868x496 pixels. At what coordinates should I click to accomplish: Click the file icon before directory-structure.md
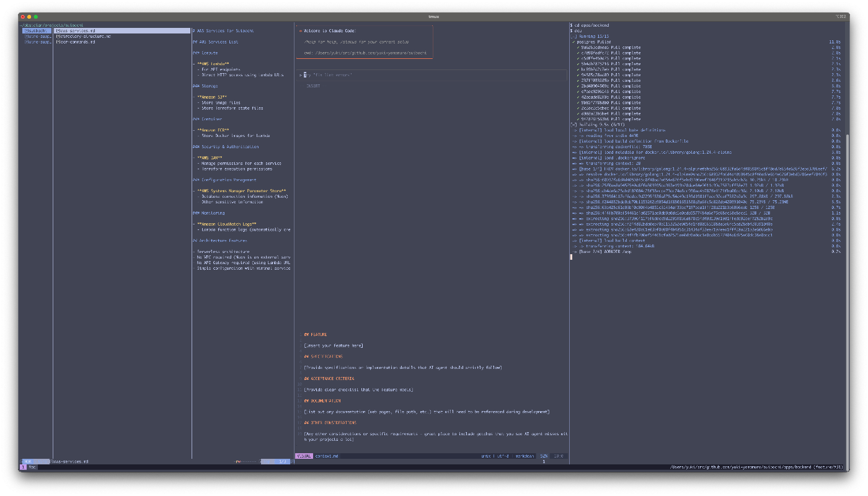[57, 36]
